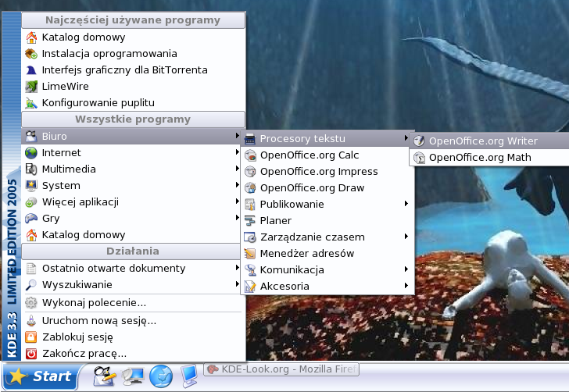
Task: Click Planer label in Biuro submenu
Action: [276, 220]
